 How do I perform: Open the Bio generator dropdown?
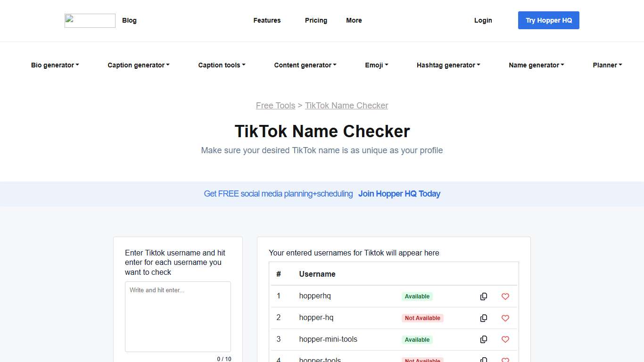(55, 65)
